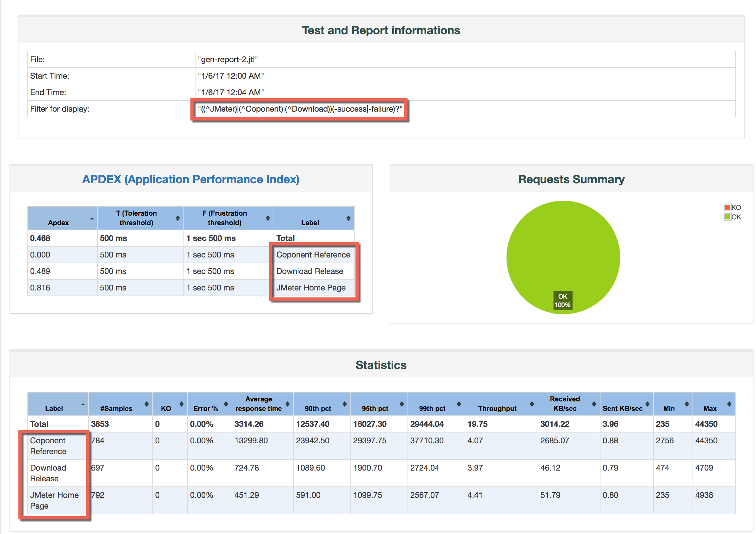Sort APDEX table by Toleration threshold icon
Image resolution: width=756 pixels, height=534 pixels.
pyautogui.click(x=177, y=218)
